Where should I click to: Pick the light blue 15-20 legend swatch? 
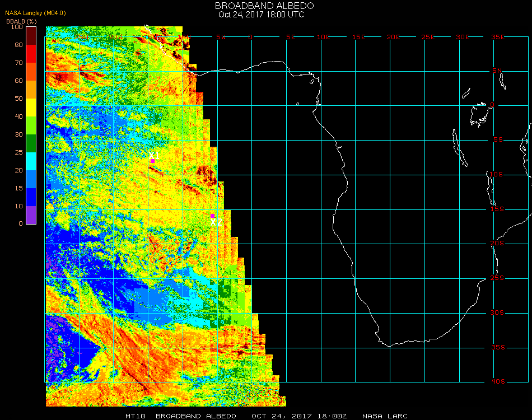coord(31,179)
